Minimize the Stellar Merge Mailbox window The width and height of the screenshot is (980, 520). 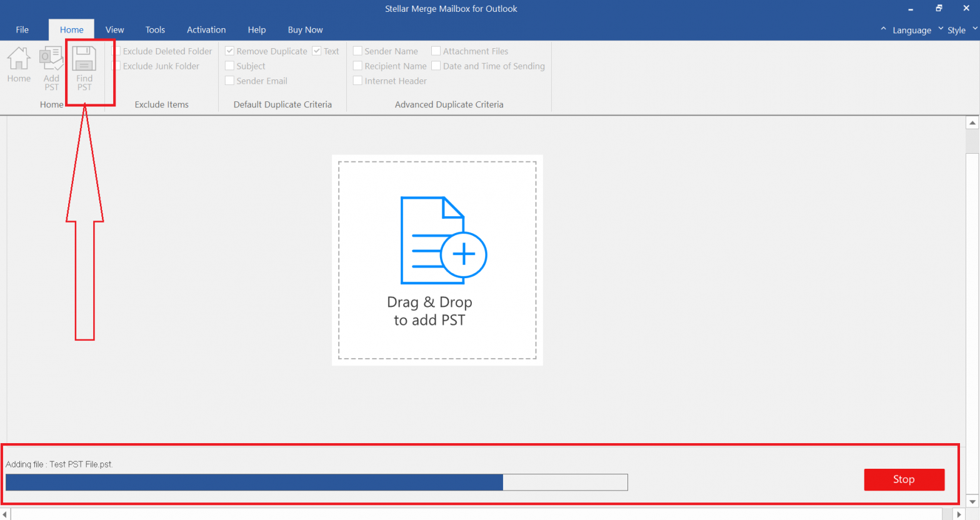point(911,9)
